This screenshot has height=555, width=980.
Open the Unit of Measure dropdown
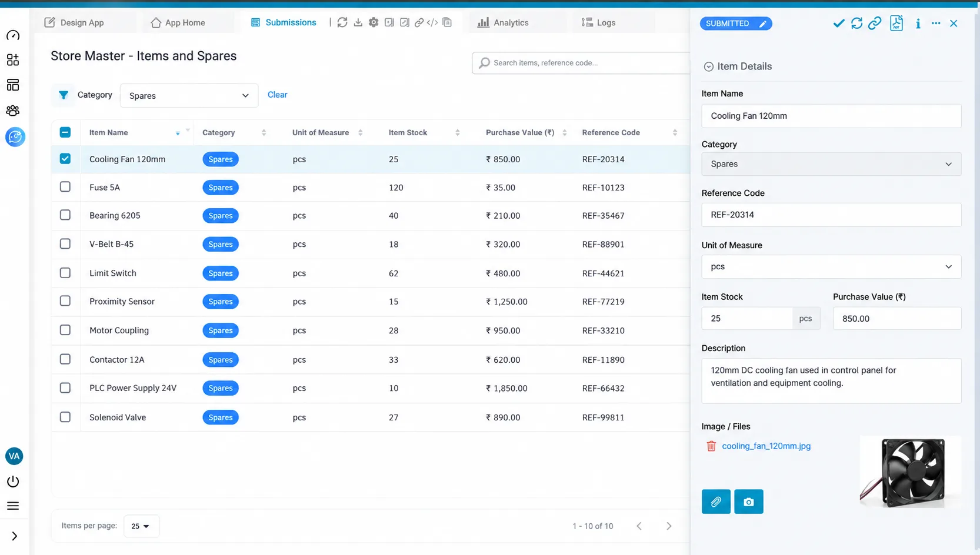point(831,266)
